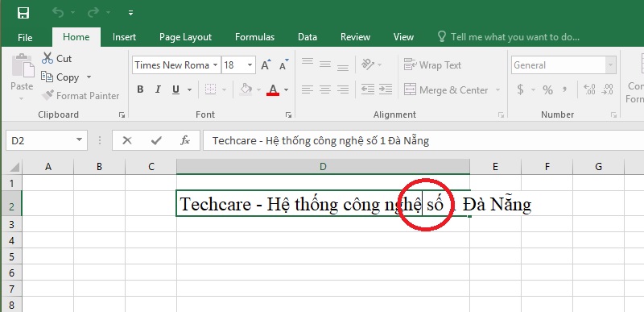Open the font size 18 dropdown
The height and width of the screenshot is (312, 644).
click(250, 65)
